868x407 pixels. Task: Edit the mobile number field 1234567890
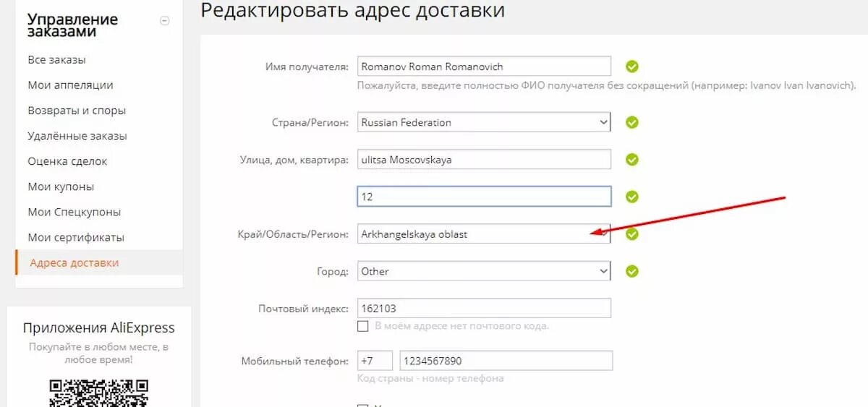coord(506,361)
